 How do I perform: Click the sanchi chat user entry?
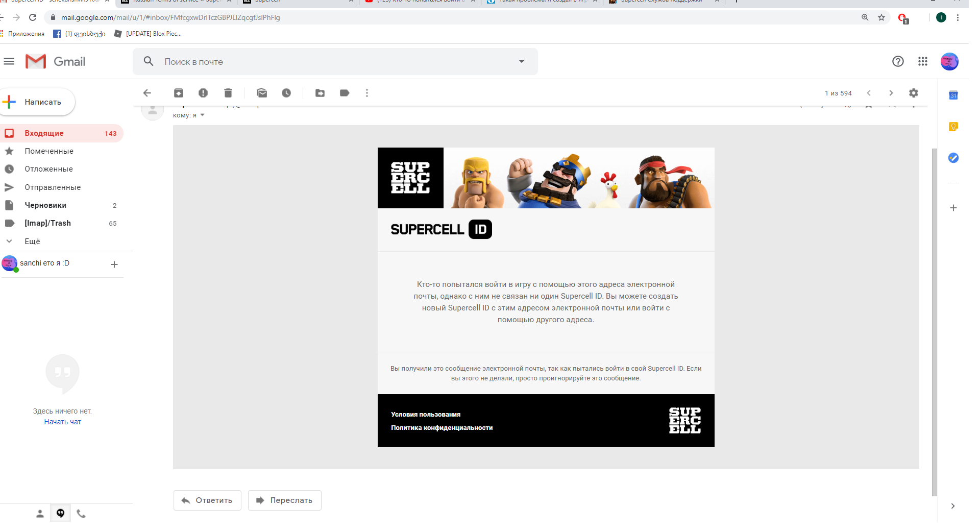click(44, 263)
